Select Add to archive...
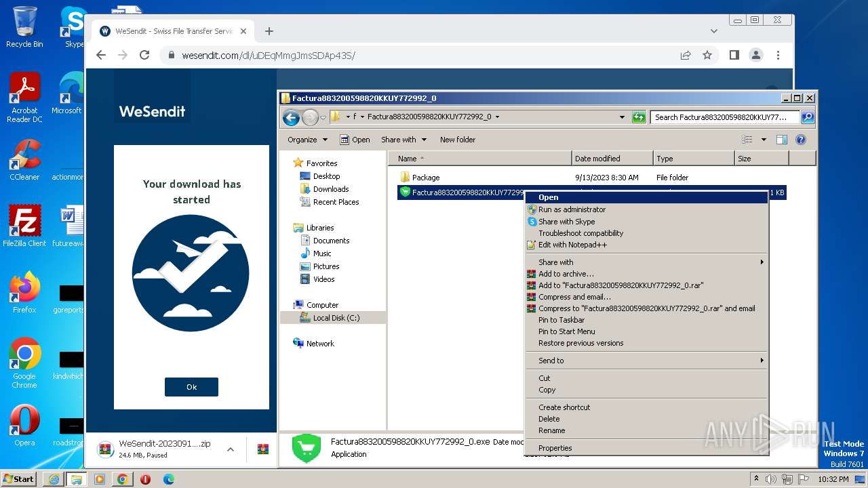Screen dimensions: 868x488 pyautogui.click(x=646, y=274)
